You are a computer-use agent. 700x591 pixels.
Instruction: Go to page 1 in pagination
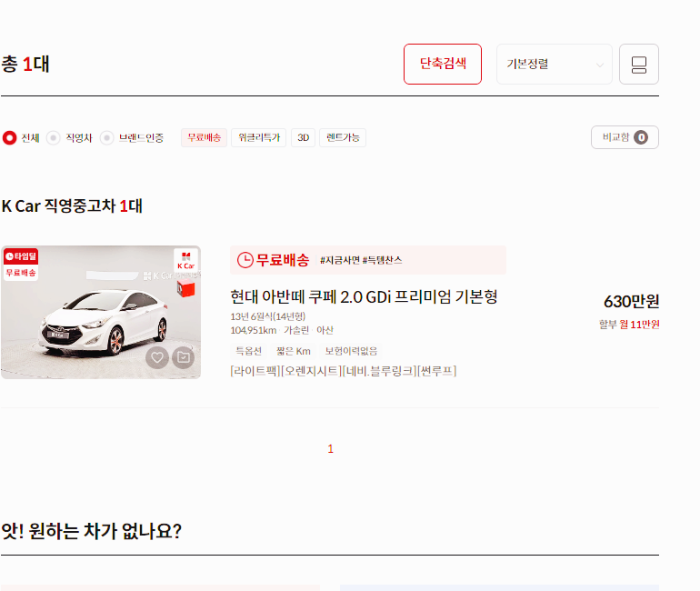click(330, 448)
